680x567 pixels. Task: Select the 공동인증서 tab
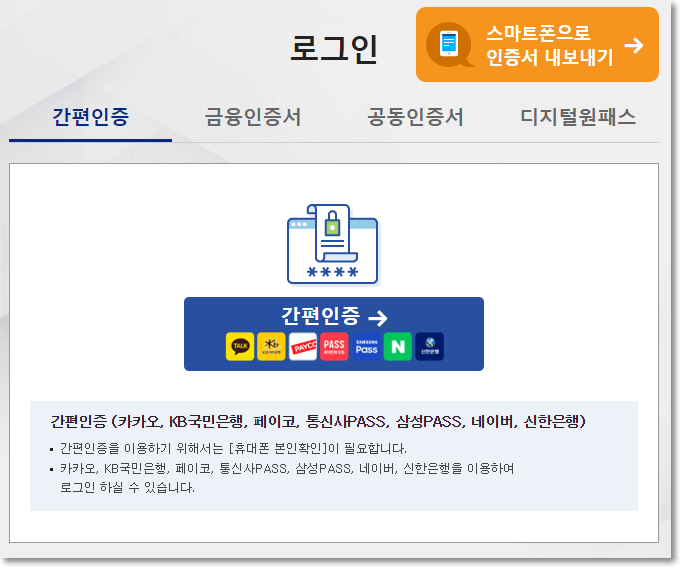click(415, 116)
